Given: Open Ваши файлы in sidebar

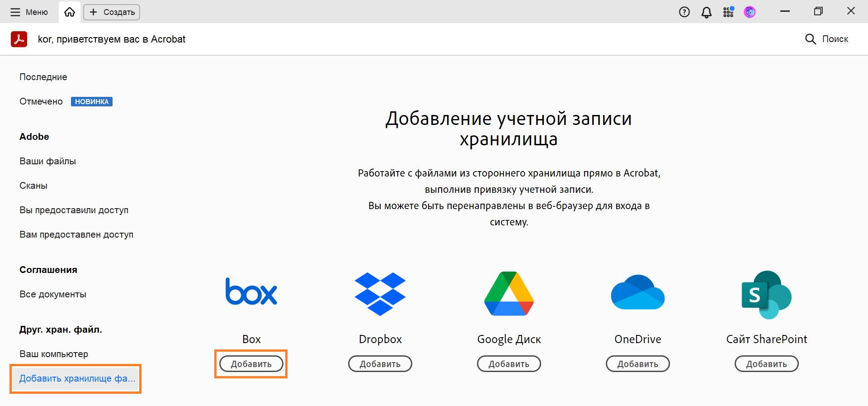Looking at the screenshot, I should tap(47, 161).
